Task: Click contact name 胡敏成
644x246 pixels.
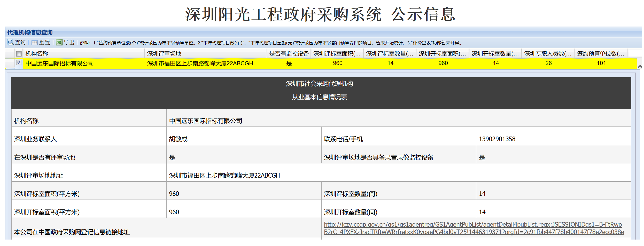Action: [178, 139]
